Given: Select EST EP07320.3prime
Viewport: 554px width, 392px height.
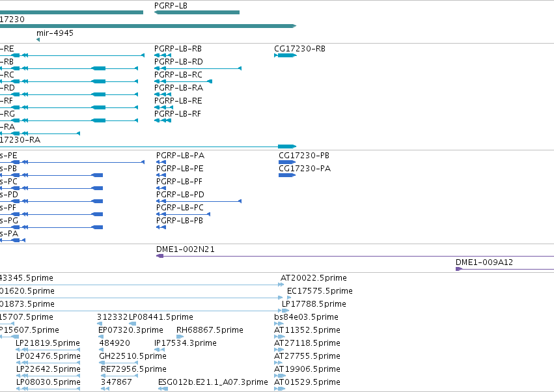Looking at the screenshot, I should (131, 330).
